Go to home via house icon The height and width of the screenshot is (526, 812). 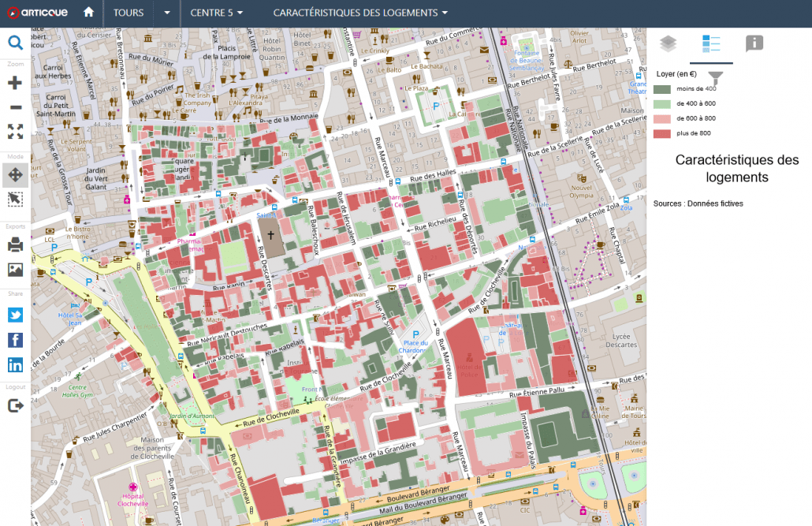[x=88, y=12]
